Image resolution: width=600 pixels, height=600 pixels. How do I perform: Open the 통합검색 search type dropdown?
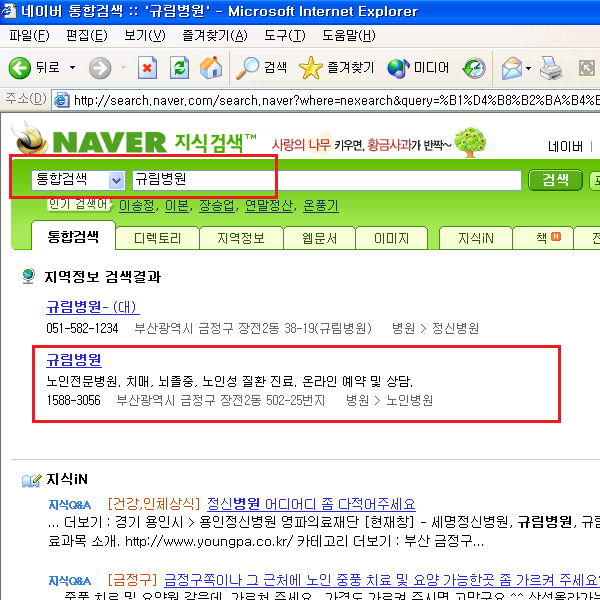[x=116, y=181]
